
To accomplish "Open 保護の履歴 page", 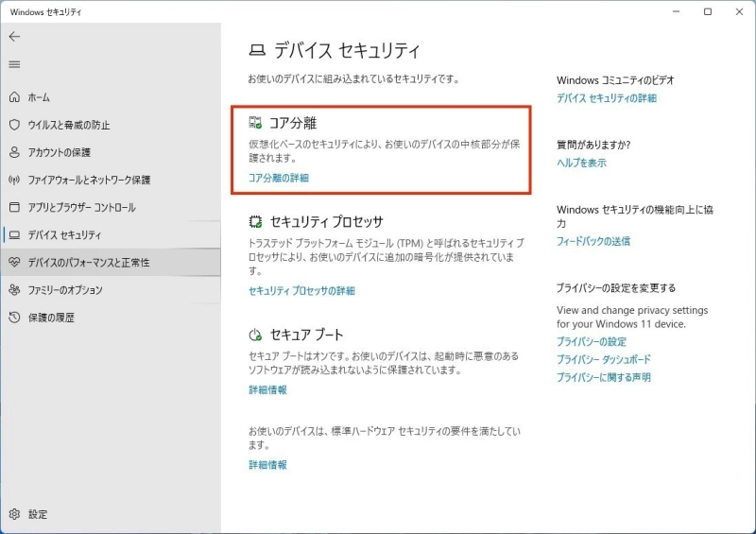I will click(51, 318).
